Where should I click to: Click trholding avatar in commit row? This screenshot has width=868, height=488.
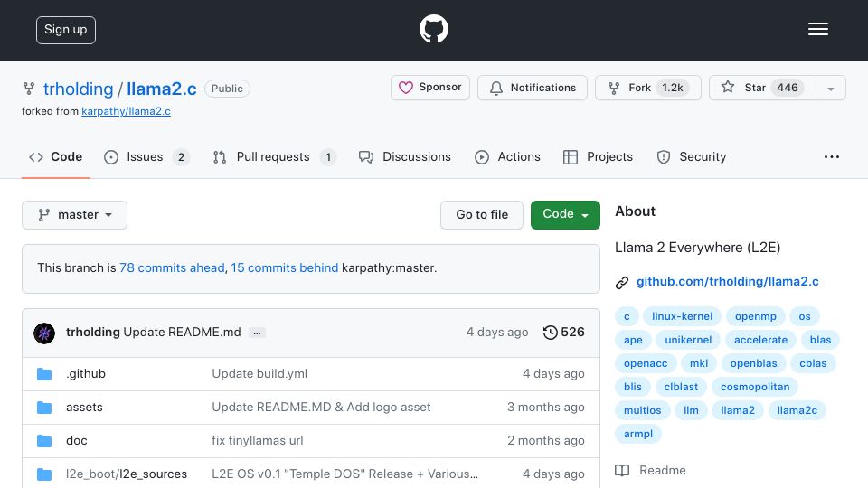coord(44,333)
